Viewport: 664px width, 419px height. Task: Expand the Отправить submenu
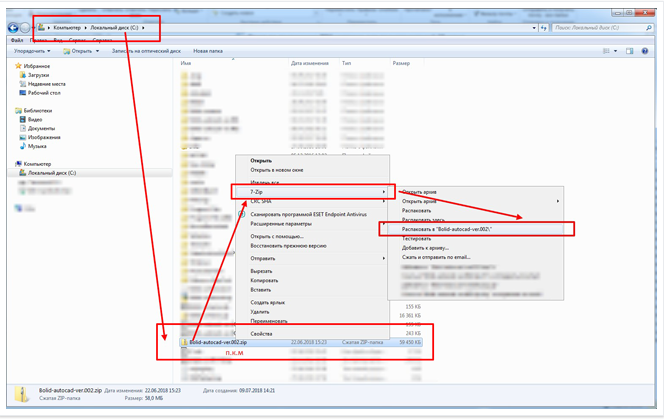[x=384, y=258]
